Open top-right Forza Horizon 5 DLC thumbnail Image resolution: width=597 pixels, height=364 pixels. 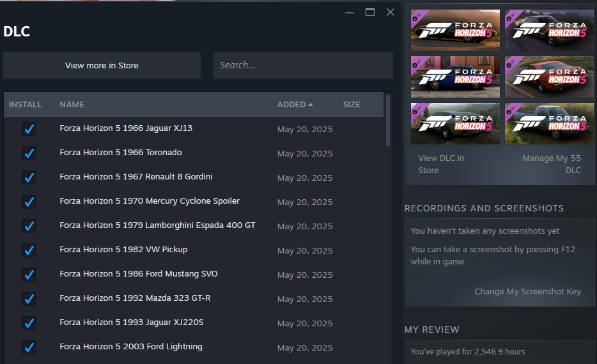549,30
